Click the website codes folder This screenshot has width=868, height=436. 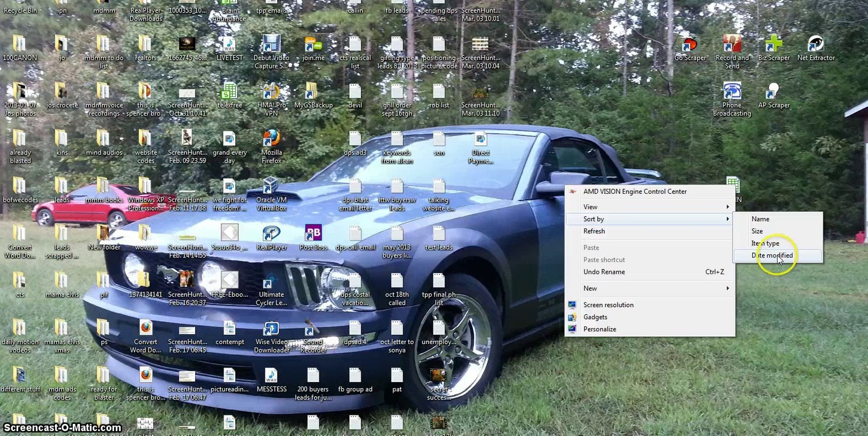click(145, 147)
